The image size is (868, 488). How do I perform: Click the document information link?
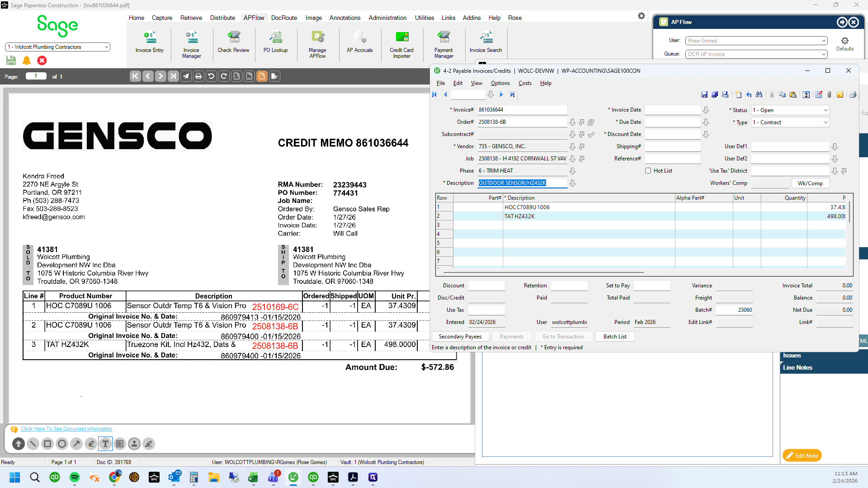pos(66,429)
